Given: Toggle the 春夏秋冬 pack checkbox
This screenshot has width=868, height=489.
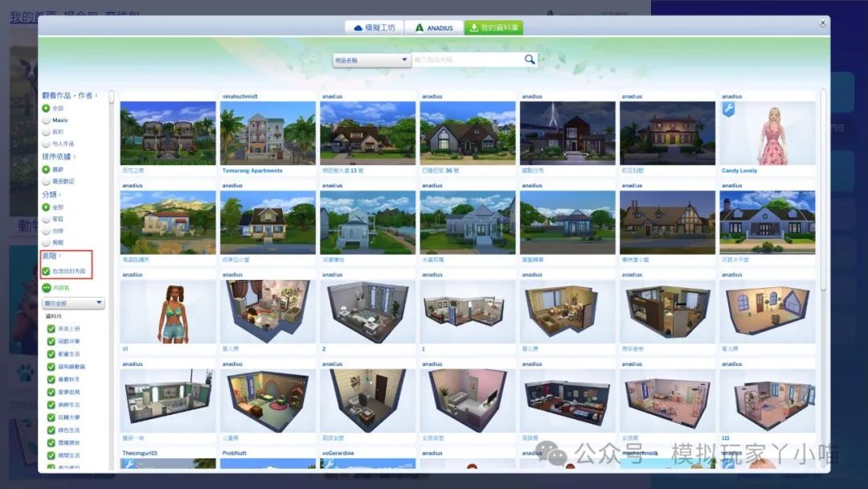Looking at the screenshot, I should 51,380.
